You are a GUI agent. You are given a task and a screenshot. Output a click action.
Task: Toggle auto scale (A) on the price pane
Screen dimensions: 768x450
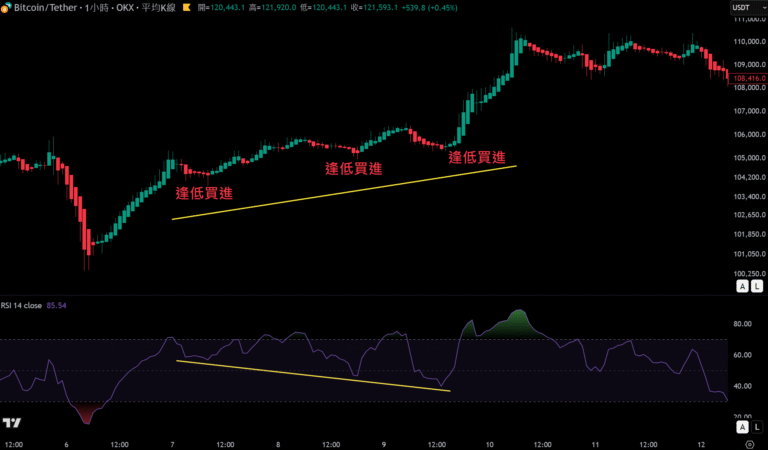tap(742, 286)
